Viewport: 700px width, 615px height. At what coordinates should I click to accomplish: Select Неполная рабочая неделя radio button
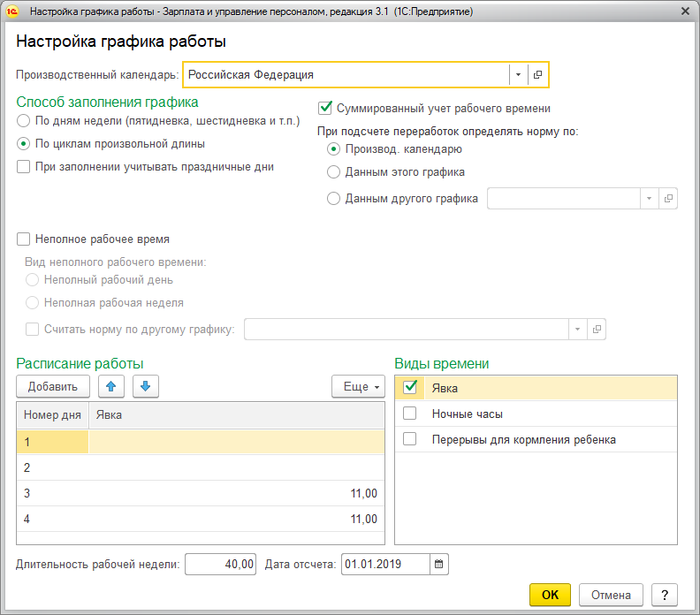[32, 303]
